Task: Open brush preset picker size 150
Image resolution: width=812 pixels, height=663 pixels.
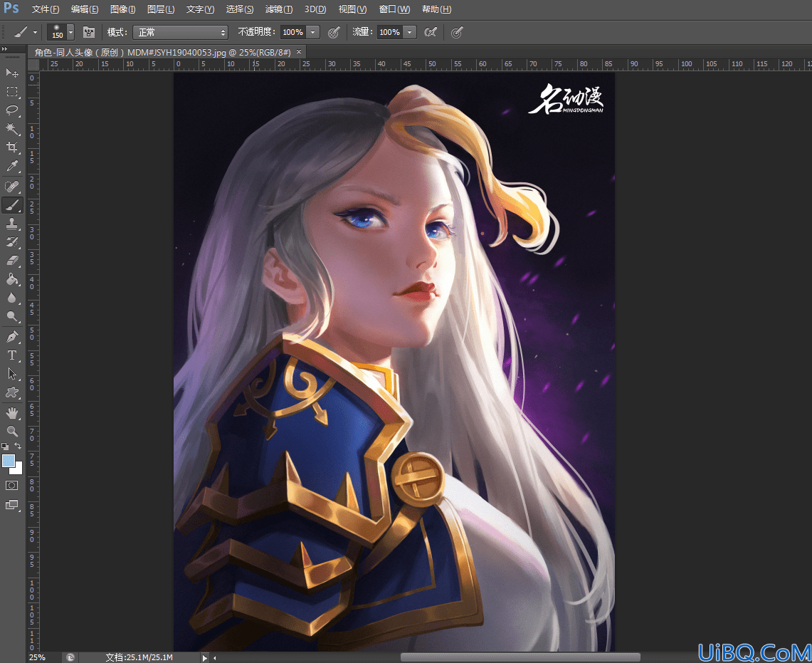Action: (x=60, y=32)
